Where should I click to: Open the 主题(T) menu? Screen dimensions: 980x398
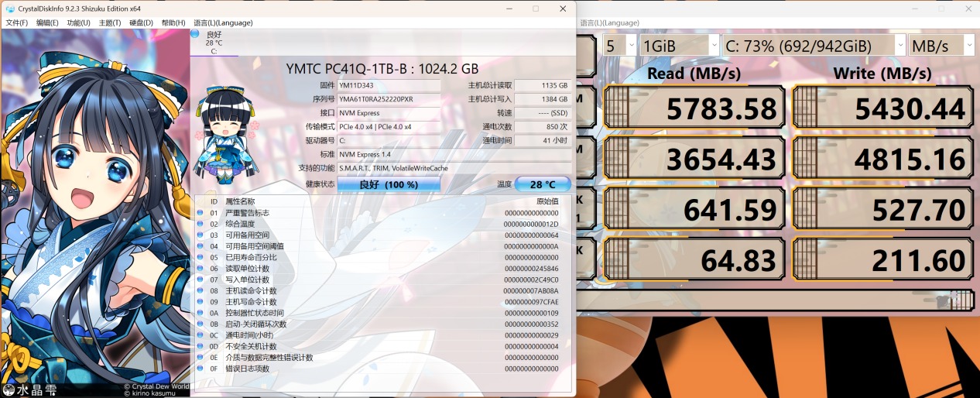point(110,22)
